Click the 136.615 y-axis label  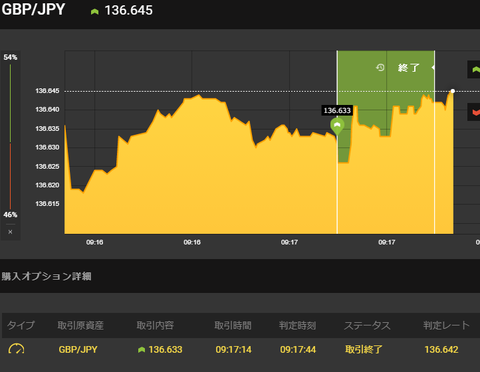(x=47, y=204)
